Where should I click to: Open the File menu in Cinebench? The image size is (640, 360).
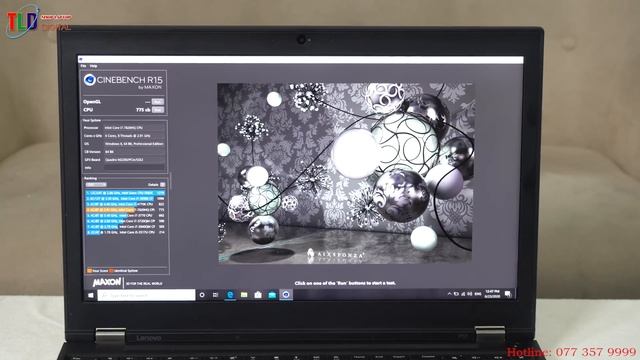coord(83,66)
